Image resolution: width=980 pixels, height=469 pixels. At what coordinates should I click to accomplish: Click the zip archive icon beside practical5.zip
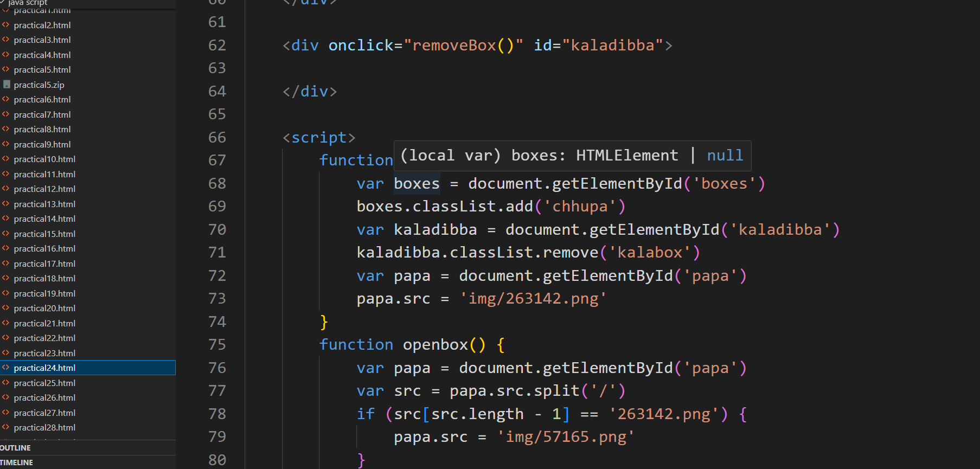pyautogui.click(x=7, y=85)
